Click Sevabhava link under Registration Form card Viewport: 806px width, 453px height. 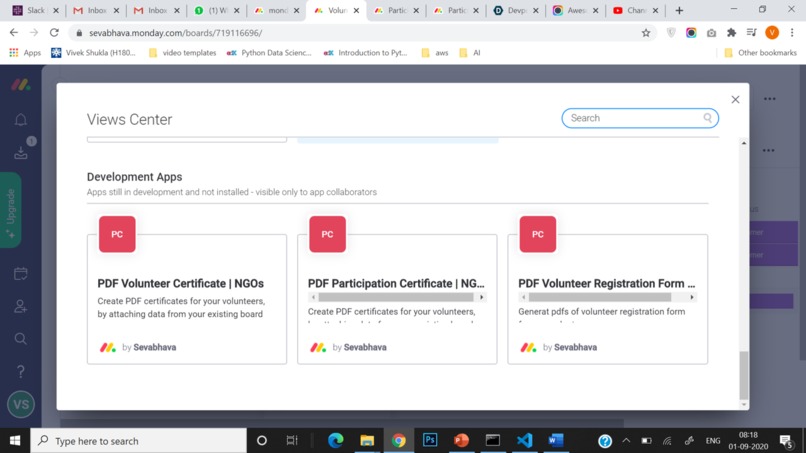tap(576, 347)
